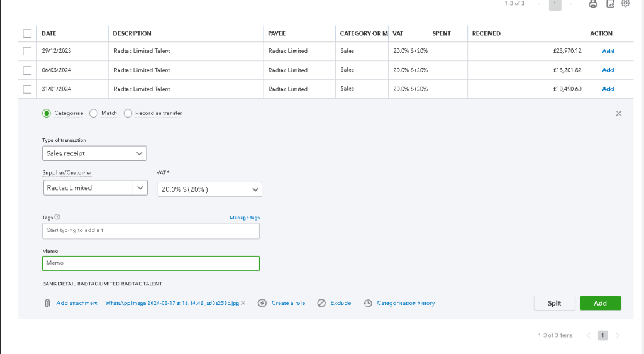Screen dimensions: 644x354
Task: Click the £10,490.60 received amount
Action: 567,89
